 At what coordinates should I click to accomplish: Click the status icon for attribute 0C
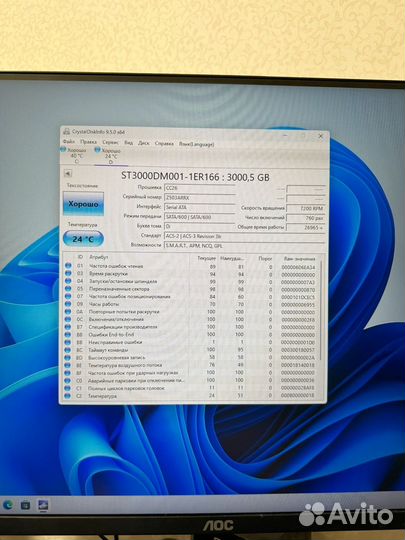[68, 319]
